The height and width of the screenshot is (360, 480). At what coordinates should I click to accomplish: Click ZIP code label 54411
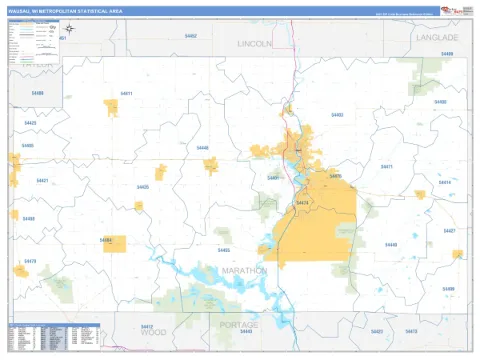pyautogui.click(x=126, y=94)
